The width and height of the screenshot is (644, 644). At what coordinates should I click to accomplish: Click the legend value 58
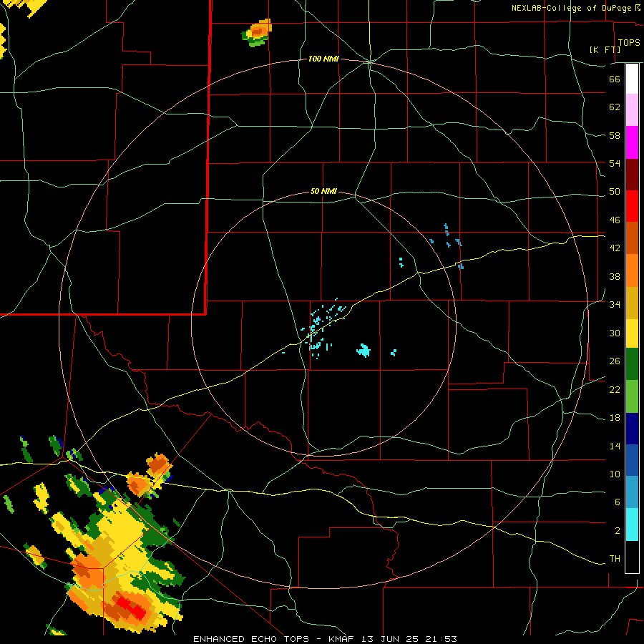click(x=615, y=135)
